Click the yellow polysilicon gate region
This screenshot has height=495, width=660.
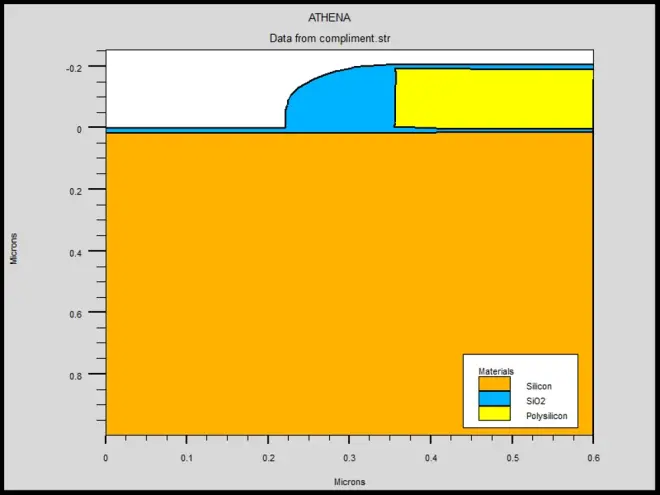pos(494,98)
